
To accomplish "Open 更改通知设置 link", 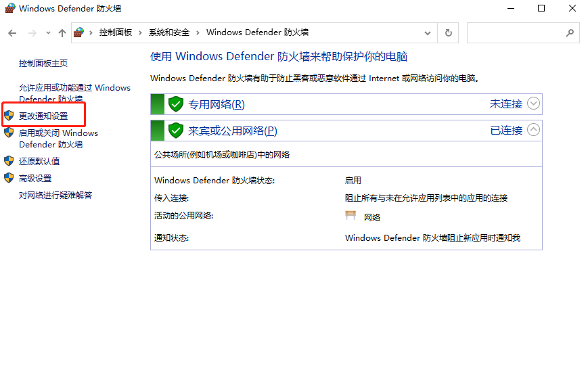I will coord(43,116).
